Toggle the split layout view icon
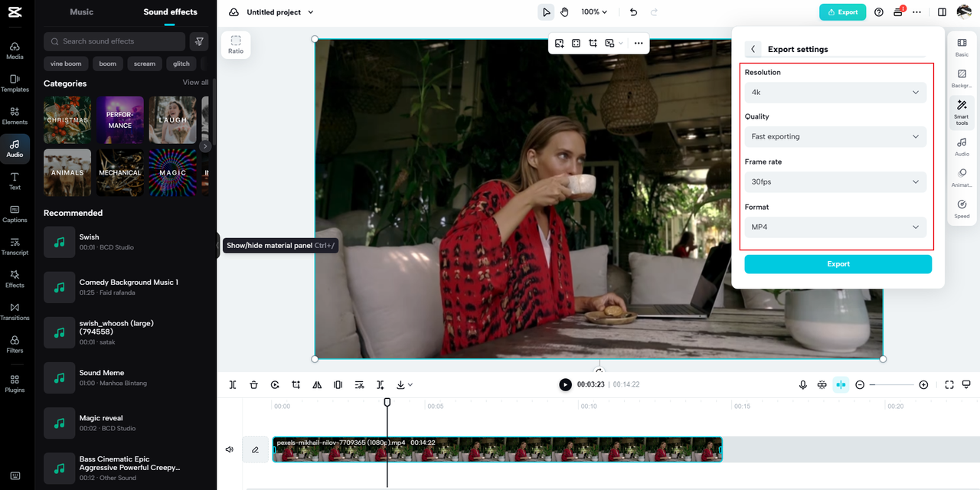Viewport: 980px width, 490px height. tap(942, 12)
